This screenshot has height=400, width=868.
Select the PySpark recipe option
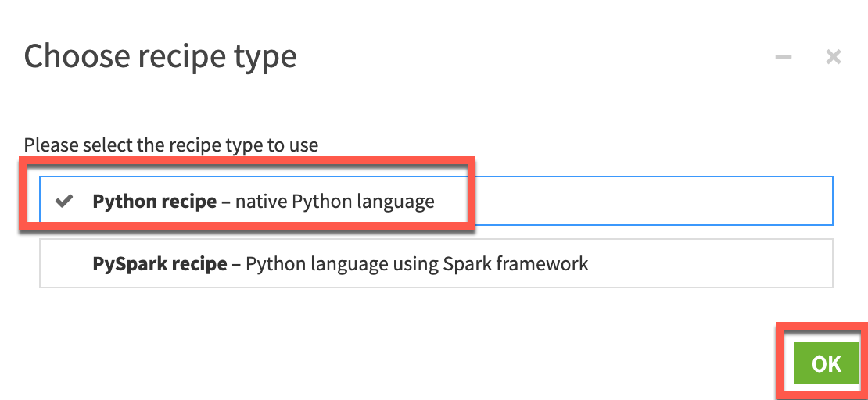pyautogui.click(x=340, y=264)
